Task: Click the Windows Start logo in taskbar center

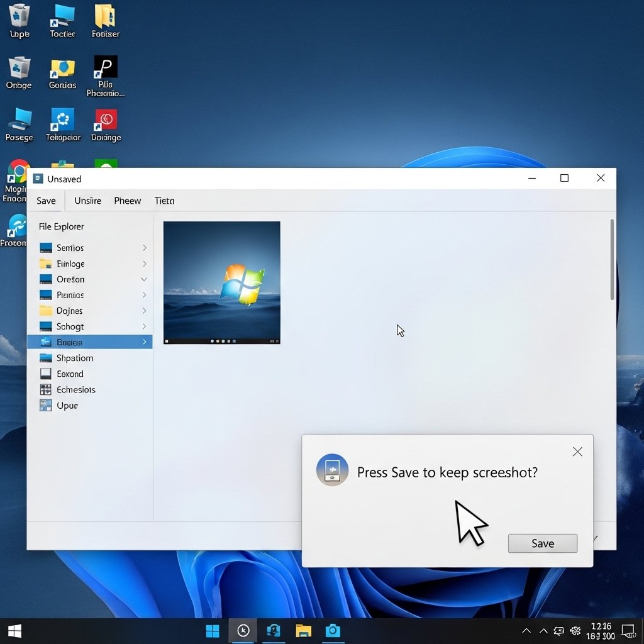Action: coord(213,631)
